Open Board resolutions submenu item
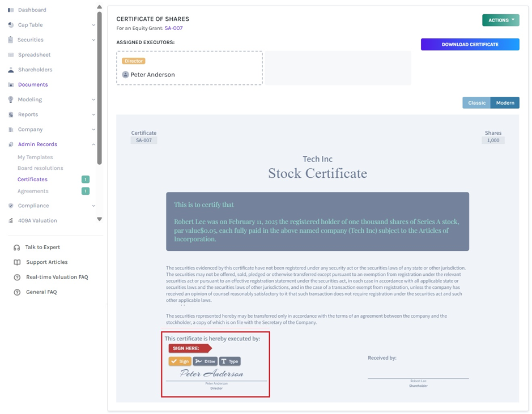 (x=40, y=168)
